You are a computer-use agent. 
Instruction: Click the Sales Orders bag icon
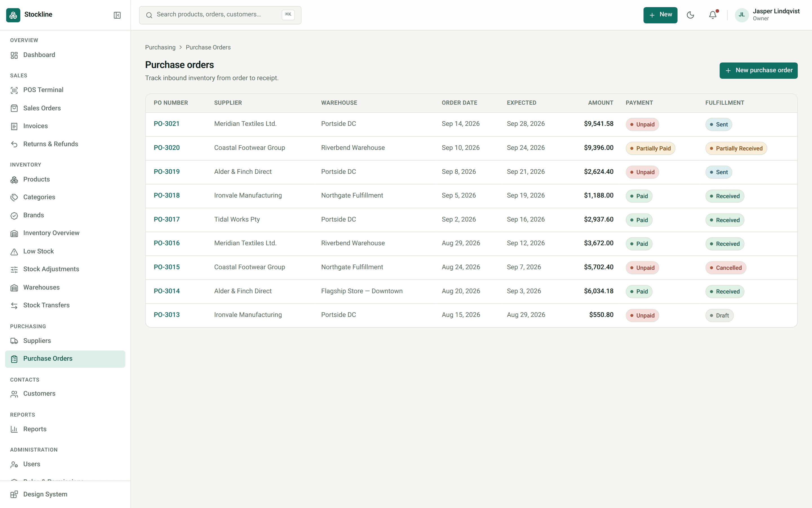pyautogui.click(x=14, y=108)
